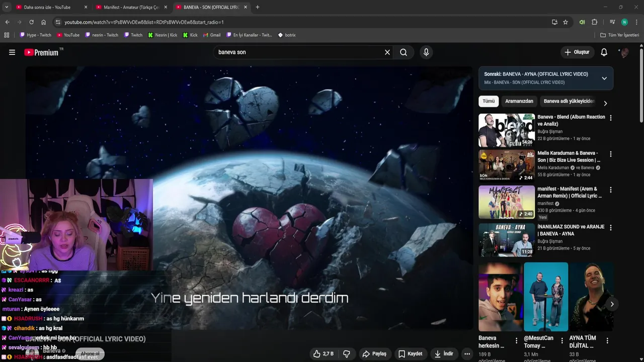Open the YouTube hamburger guide menu

tap(12, 52)
